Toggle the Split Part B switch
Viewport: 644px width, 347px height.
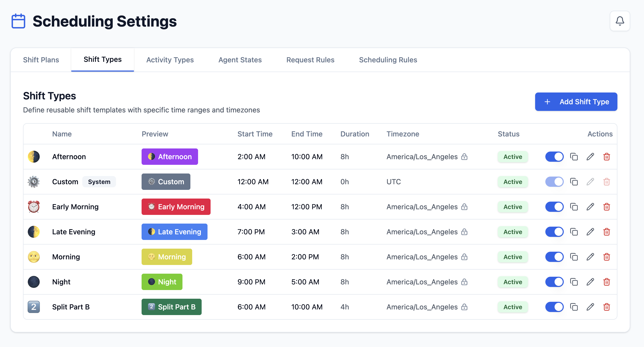tap(554, 307)
